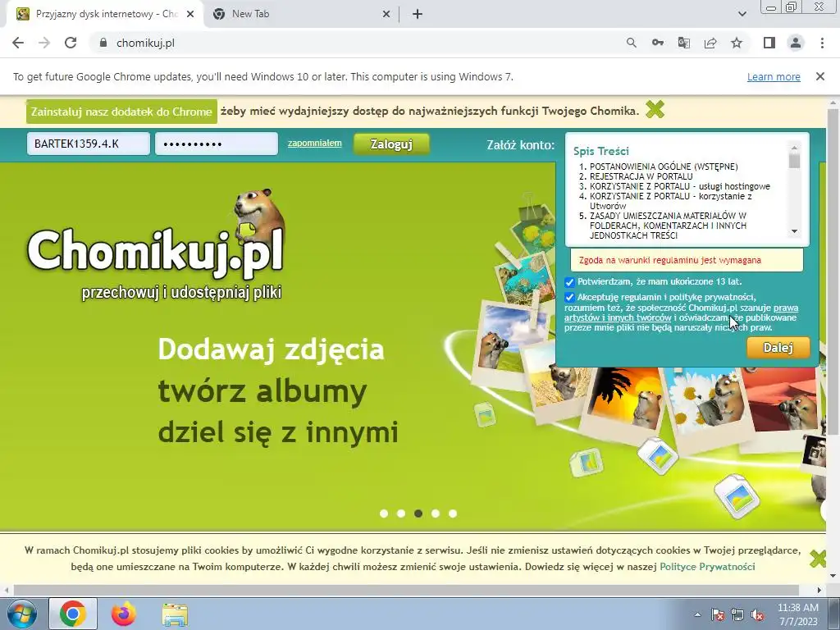Expand the tab search chevron
Screen dimensions: 840x630
pyautogui.click(x=742, y=15)
